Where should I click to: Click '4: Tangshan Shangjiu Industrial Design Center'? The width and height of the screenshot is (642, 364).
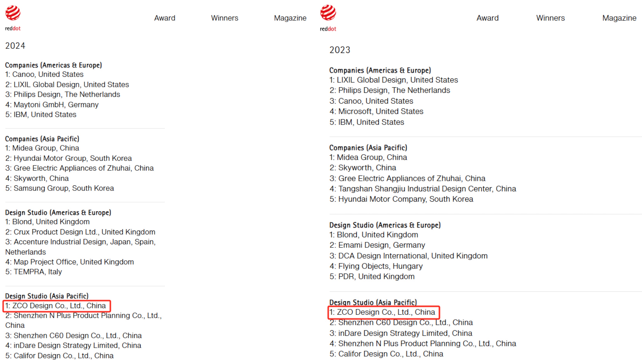423,189
